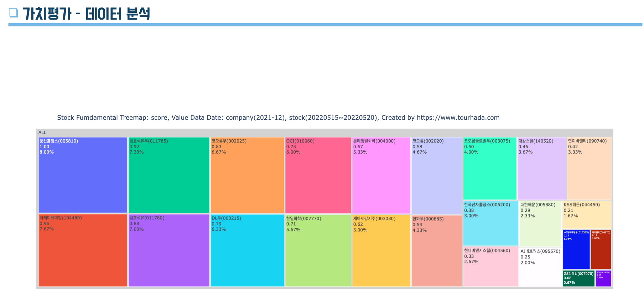Select the 티케이케미칼(104480) treemap cell
644x298 pixels.
point(83,250)
